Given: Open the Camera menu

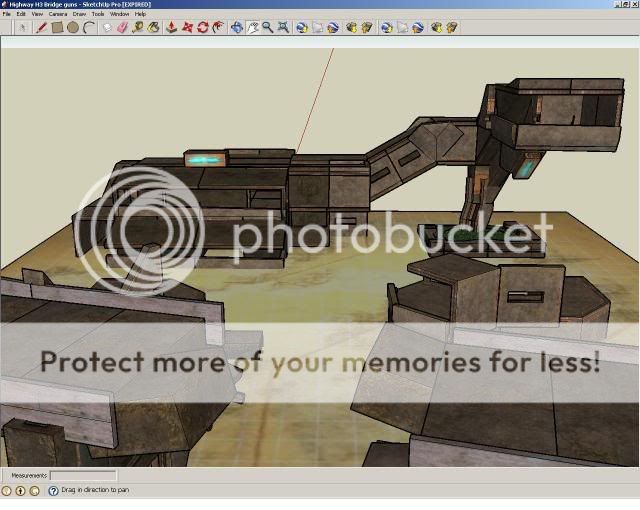Looking at the screenshot, I should pyautogui.click(x=58, y=14).
